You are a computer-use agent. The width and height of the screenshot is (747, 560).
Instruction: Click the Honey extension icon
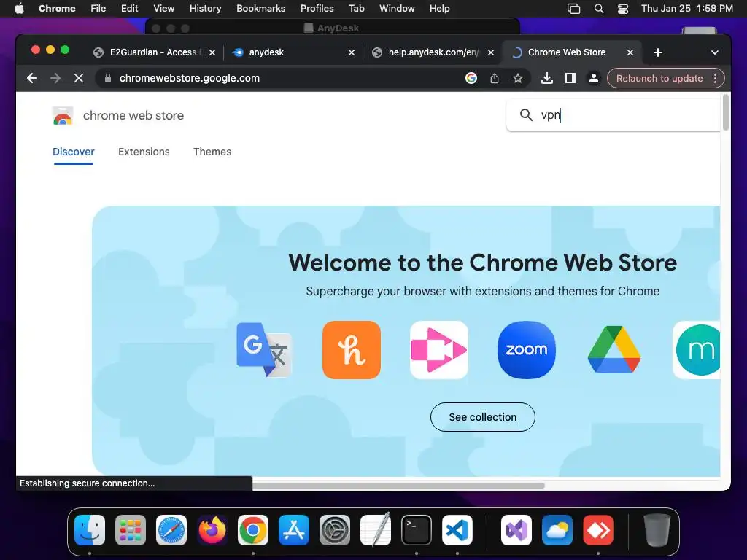(352, 350)
